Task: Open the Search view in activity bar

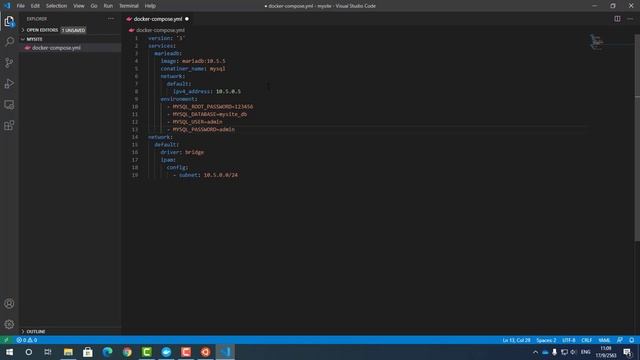Action: tap(9, 42)
